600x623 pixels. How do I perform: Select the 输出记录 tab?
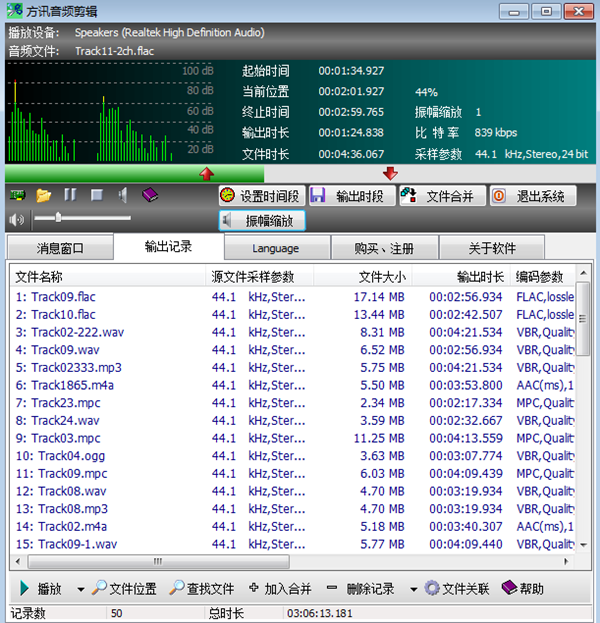point(168,246)
